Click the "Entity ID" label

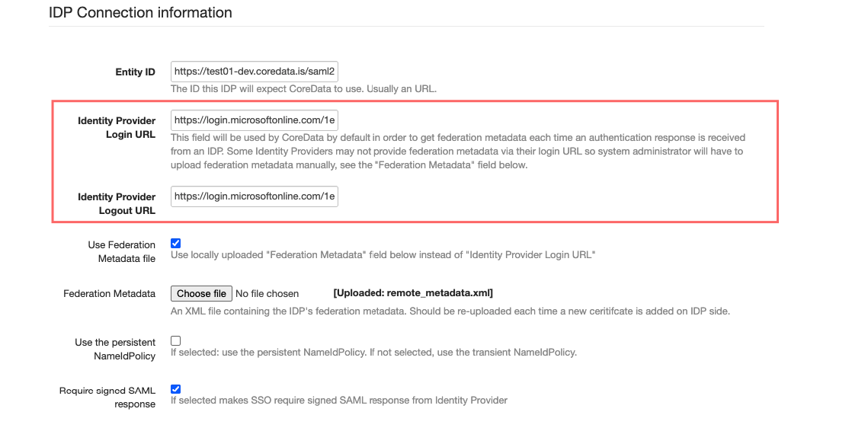pos(135,72)
